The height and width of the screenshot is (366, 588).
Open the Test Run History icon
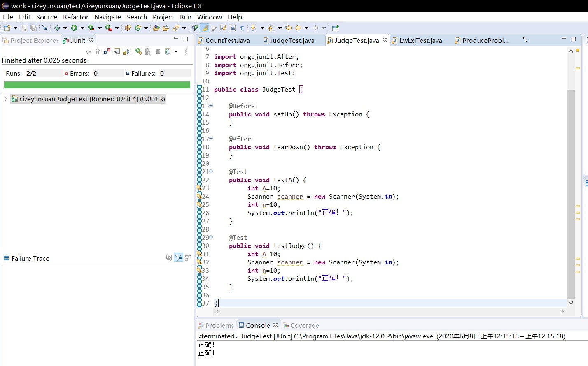pyautogui.click(x=168, y=51)
